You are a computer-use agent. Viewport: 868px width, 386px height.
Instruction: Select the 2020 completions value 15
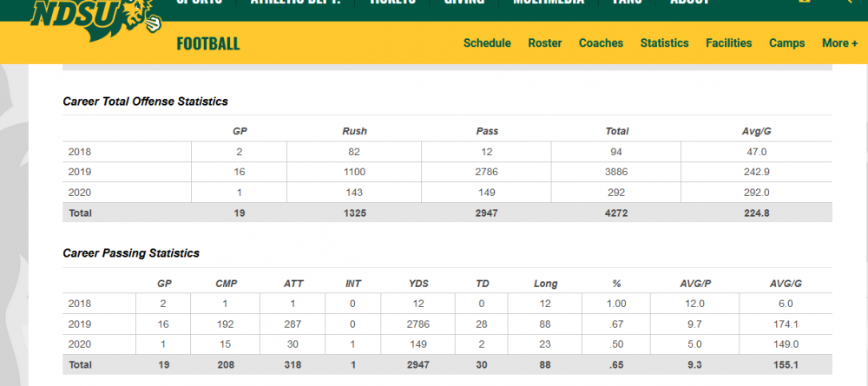[226, 344]
